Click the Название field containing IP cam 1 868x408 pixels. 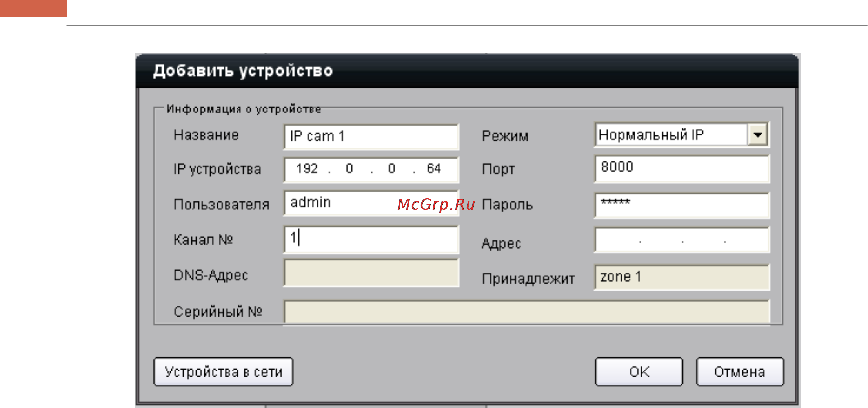(371, 137)
